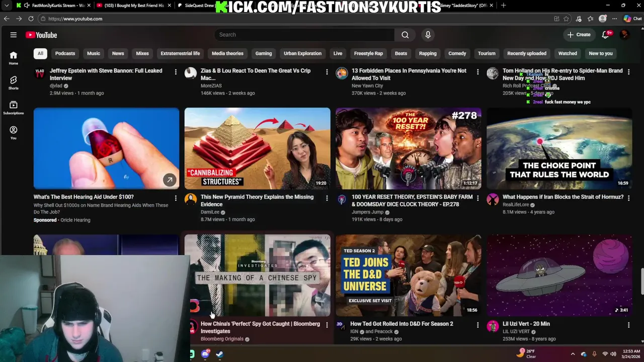Go to Home in sidebar
Image resolution: width=644 pixels, height=362 pixels.
[x=14, y=58]
